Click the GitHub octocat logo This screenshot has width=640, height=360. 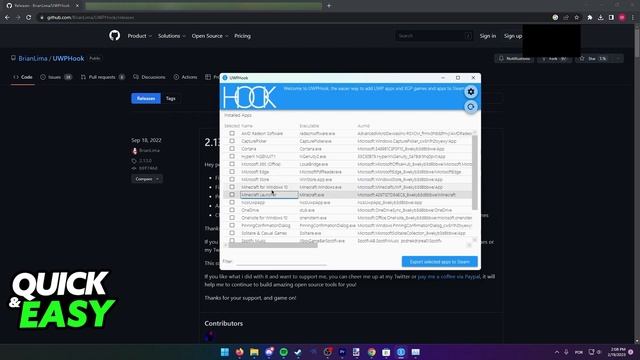coord(115,36)
